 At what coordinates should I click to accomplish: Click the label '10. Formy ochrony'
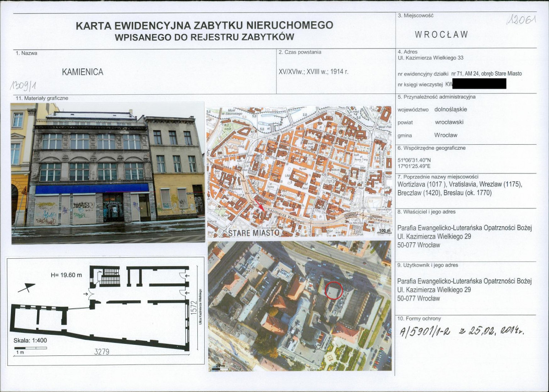tap(419, 319)
